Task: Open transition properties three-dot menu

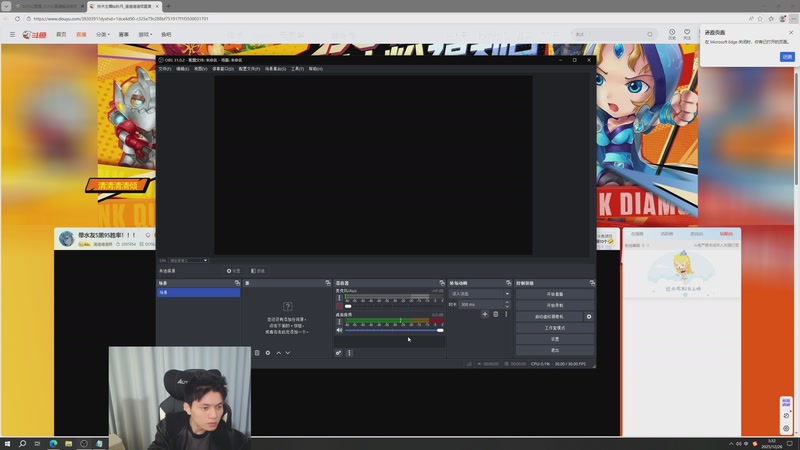Action: pyautogui.click(x=506, y=314)
